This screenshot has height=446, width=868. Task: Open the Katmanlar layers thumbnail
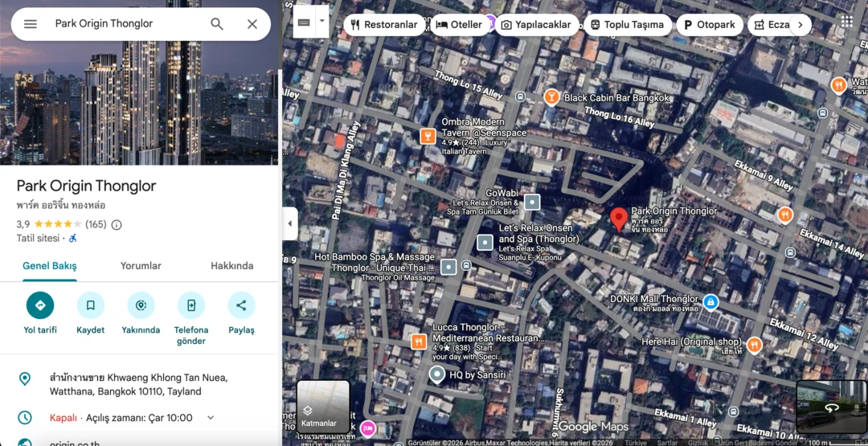(323, 407)
